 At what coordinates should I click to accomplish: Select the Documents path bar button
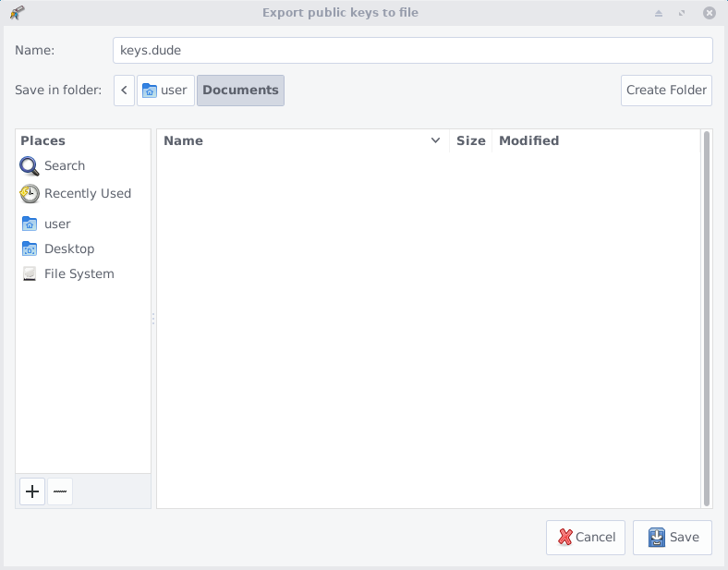tap(240, 90)
